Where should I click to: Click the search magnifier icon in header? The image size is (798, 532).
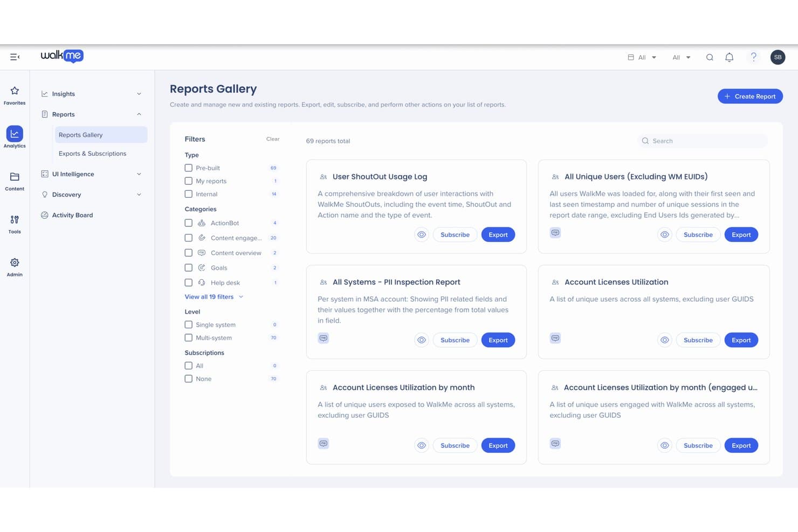point(710,58)
